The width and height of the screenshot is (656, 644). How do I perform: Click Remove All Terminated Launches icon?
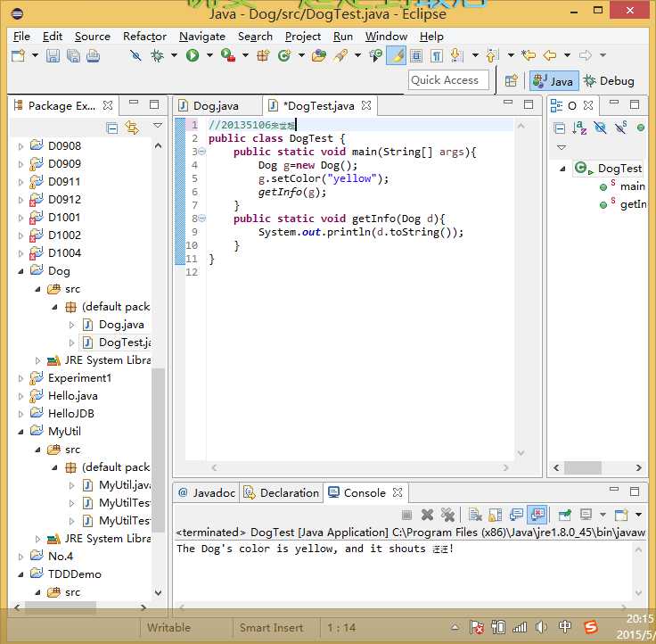pyautogui.click(x=447, y=515)
